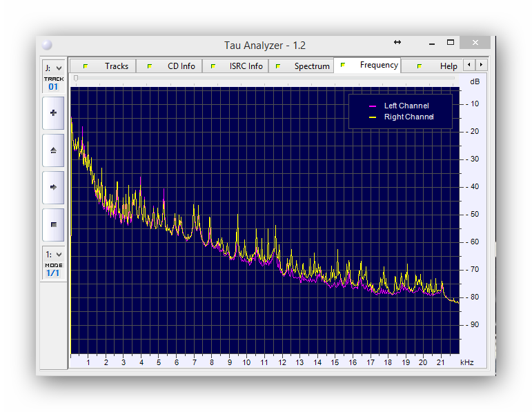Image resolution: width=532 pixels, height=412 pixels.
Task: Open the ISRC Info tab
Action: pos(236,66)
